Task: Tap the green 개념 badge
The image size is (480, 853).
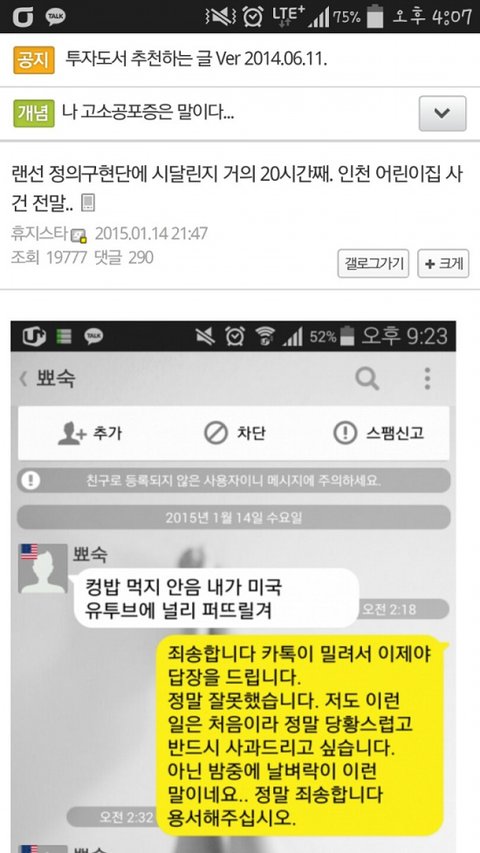Action: pyautogui.click(x=34, y=113)
